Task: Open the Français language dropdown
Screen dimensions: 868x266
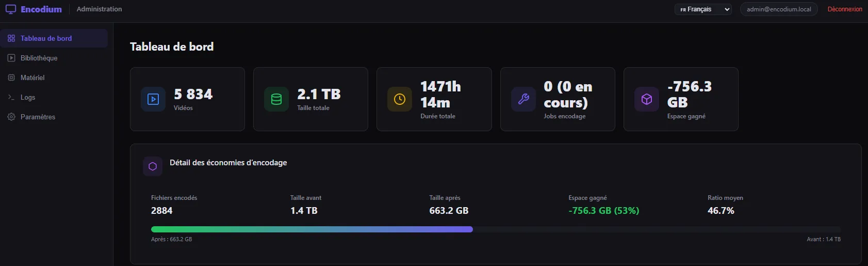Action: point(703,9)
